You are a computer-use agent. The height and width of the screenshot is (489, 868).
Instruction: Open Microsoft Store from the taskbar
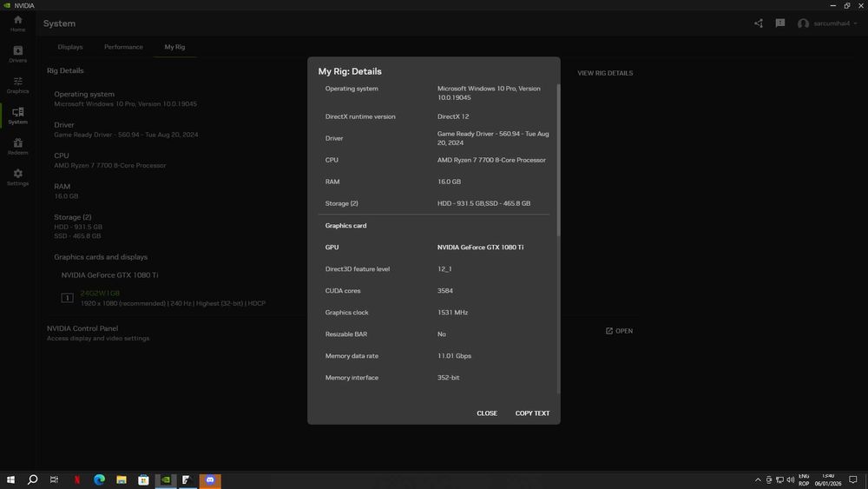[x=143, y=479]
